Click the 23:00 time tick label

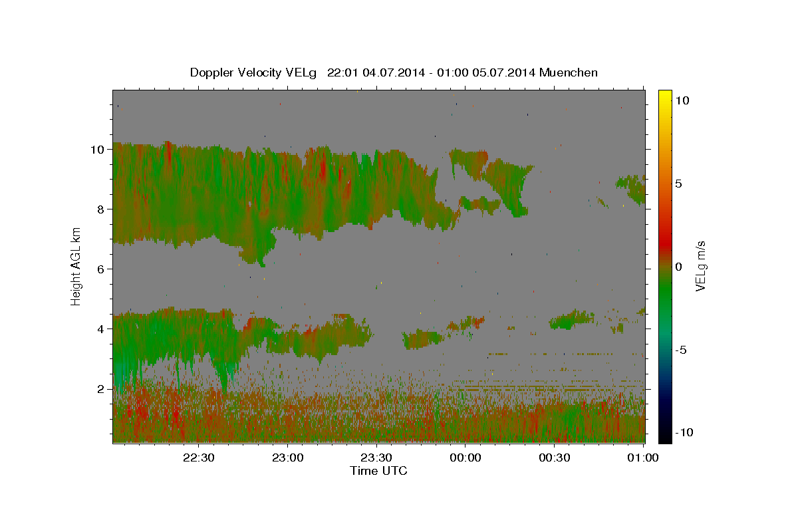288,458
